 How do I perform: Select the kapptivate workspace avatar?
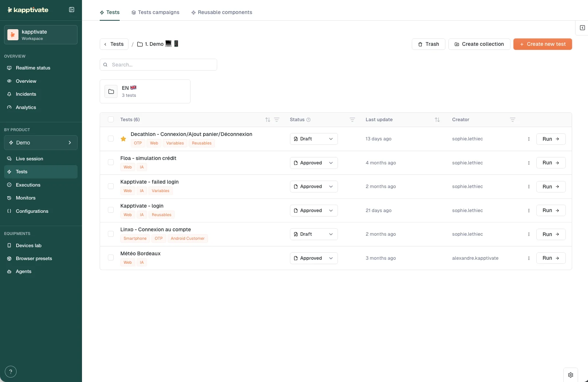pos(13,35)
